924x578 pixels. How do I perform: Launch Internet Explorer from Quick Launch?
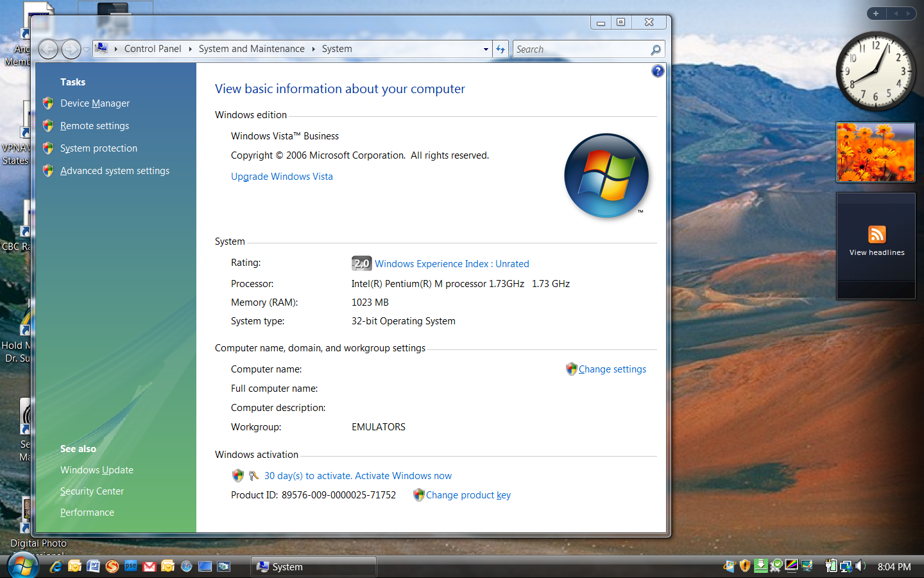click(x=56, y=566)
